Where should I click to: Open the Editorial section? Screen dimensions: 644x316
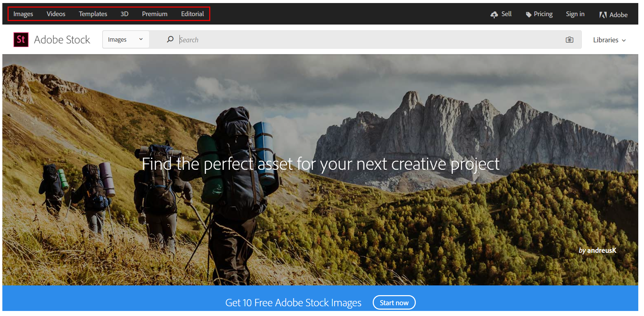(192, 14)
